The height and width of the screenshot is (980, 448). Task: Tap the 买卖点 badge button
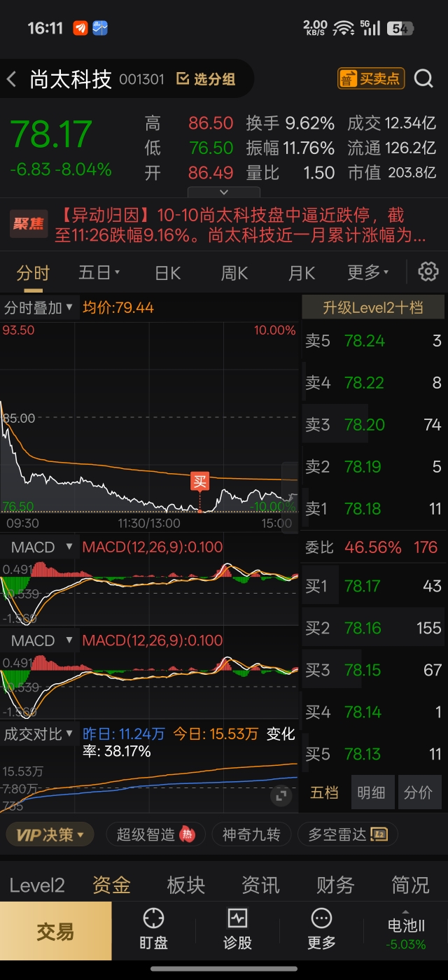[x=371, y=78]
